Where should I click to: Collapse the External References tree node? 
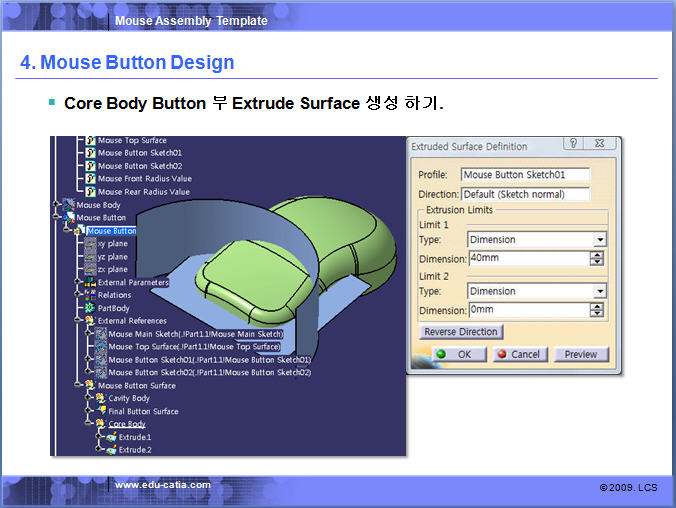pyautogui.click(x=75, y=321)
